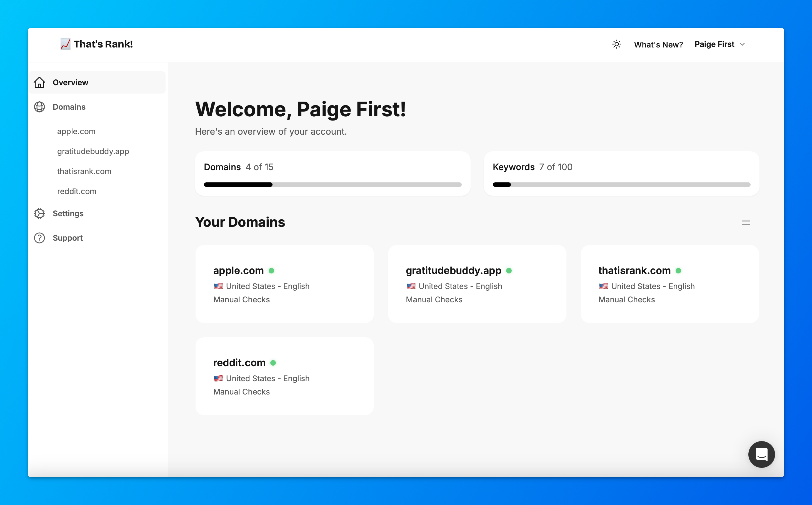Viewport: 812px width, 505px height.
Task: Click the Support help icon
Action: [39, 237]
